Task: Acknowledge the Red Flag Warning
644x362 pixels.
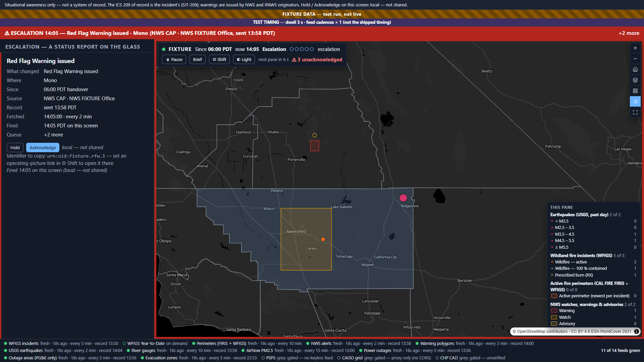Action: pos(43,147)
